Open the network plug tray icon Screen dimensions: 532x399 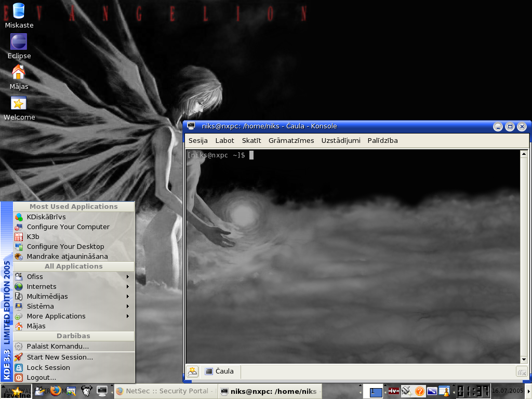[x=406, y=391]
